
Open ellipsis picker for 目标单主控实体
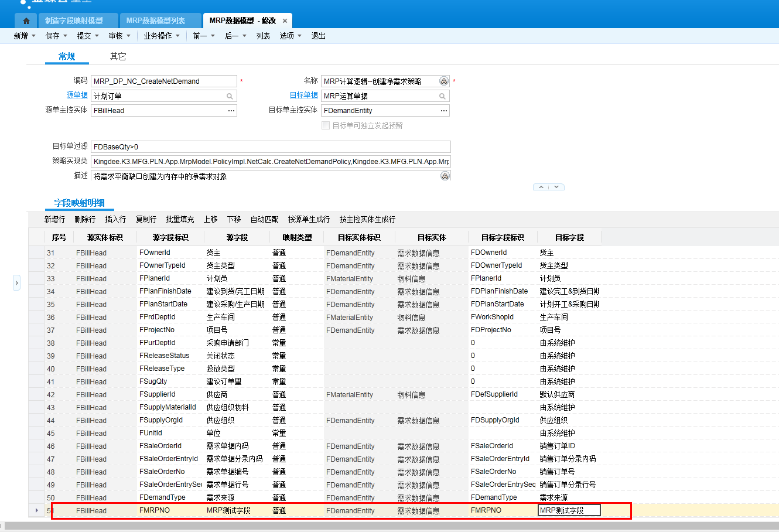(x=444, y=111)
